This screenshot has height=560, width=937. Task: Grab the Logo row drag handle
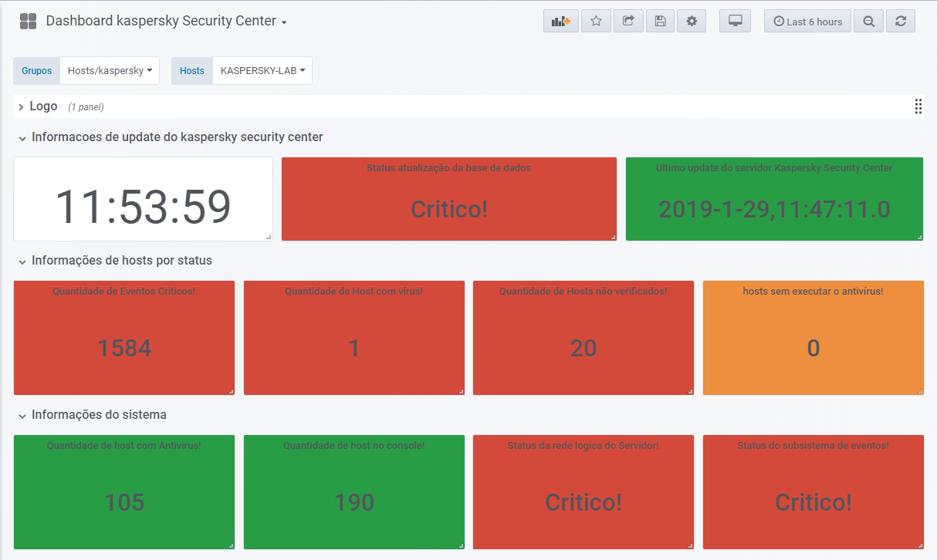pyautogui.click(x=918, y=106)
